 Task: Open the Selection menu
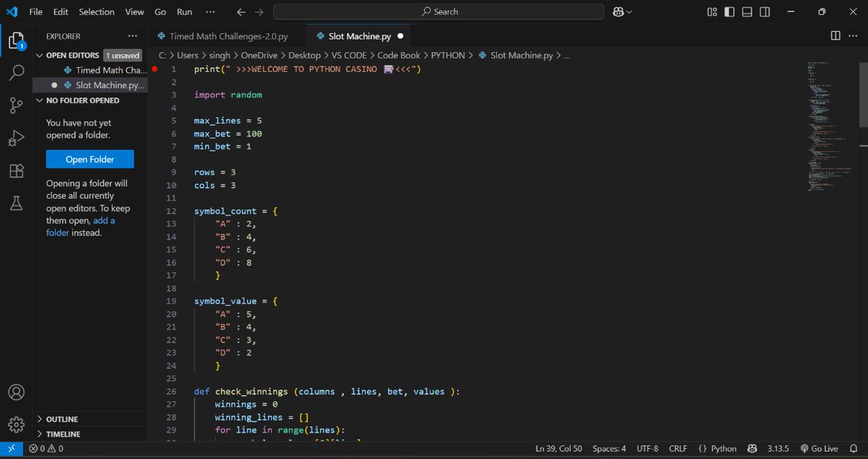96,12
